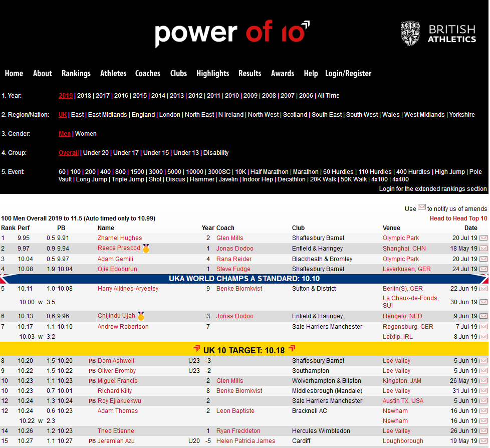Open Shanghai, CHN venue results
This screenshot has width=490, height=448.
coord(404,249)
